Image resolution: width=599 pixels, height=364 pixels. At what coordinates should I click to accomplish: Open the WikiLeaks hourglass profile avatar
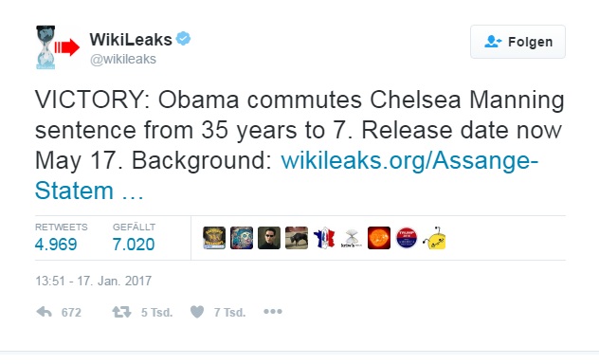pyautogui.click(x=57, y=47)
